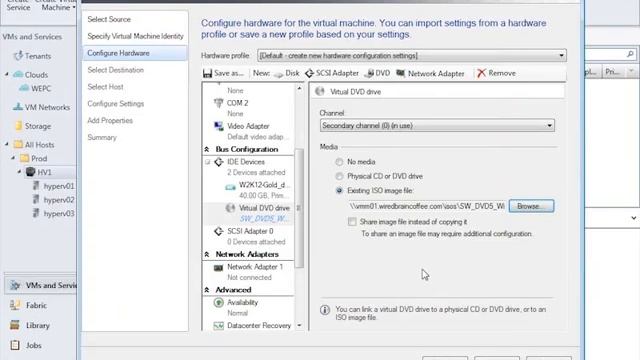
Task: Click the Create Service ribbon button
Action: coord(18,5)
